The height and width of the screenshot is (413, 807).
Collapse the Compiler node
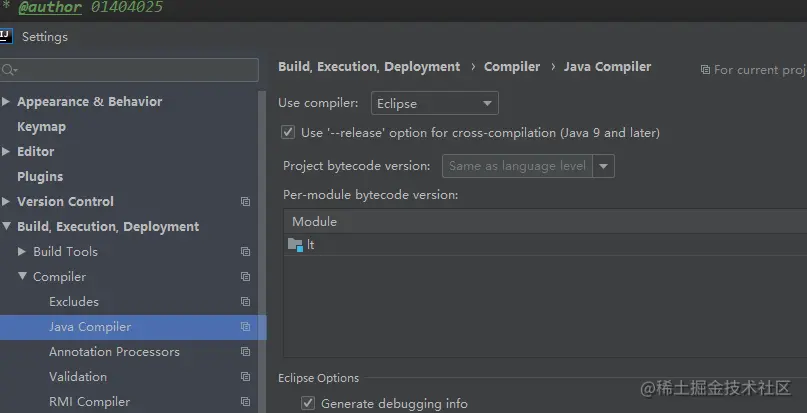click(x=22, y=276)
